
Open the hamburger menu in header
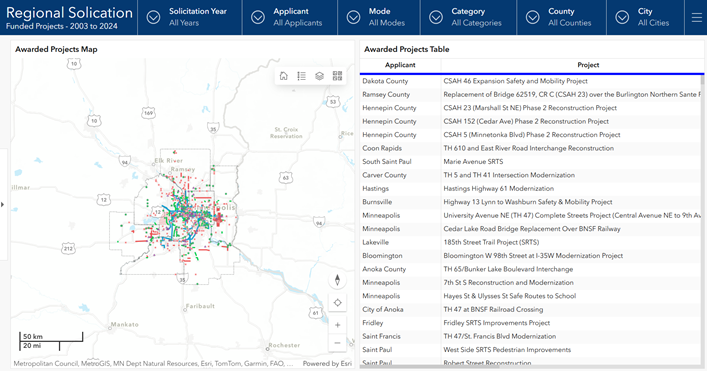pos(696,18)
